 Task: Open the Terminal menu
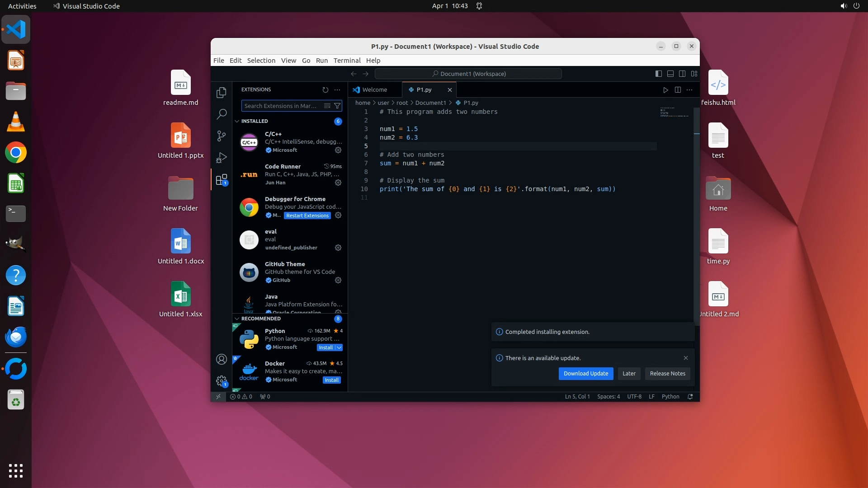[x=347, y=61]
